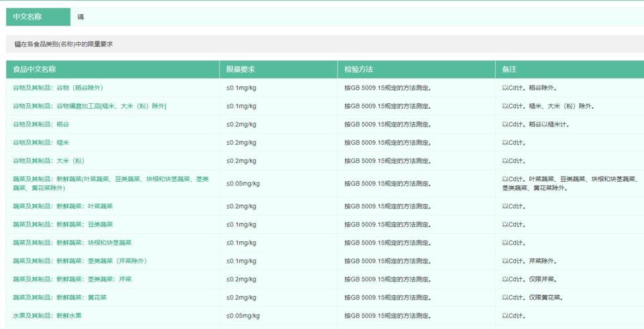644x329 pixels.
Task: Open the 谷物及其制品：糙米 link
Action: click(x=41, y=142)
